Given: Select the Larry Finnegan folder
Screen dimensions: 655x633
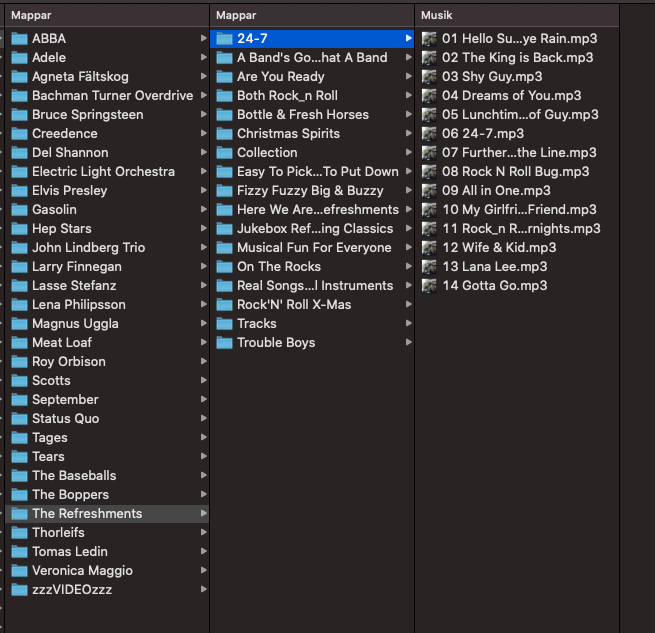Looking at the screenshot, I should click(x=107, y=267).
